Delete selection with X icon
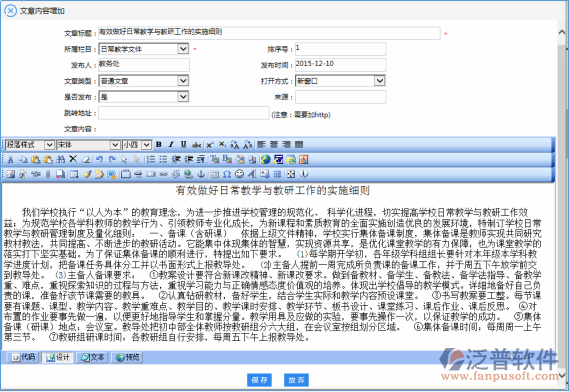The width and height of the screenshot is (569, 392). pyautogui.click(x=73, y=159)
